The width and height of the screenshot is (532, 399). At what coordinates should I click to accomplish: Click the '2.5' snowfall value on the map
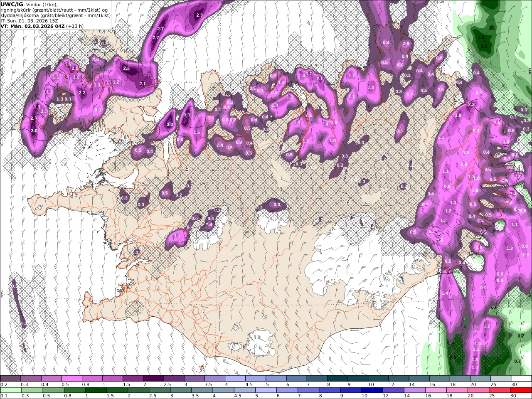34,118
